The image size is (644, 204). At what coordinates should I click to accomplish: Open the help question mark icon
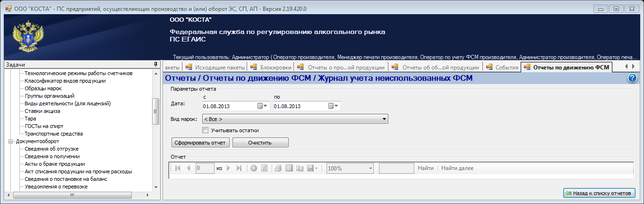click(x=633, y=78)
